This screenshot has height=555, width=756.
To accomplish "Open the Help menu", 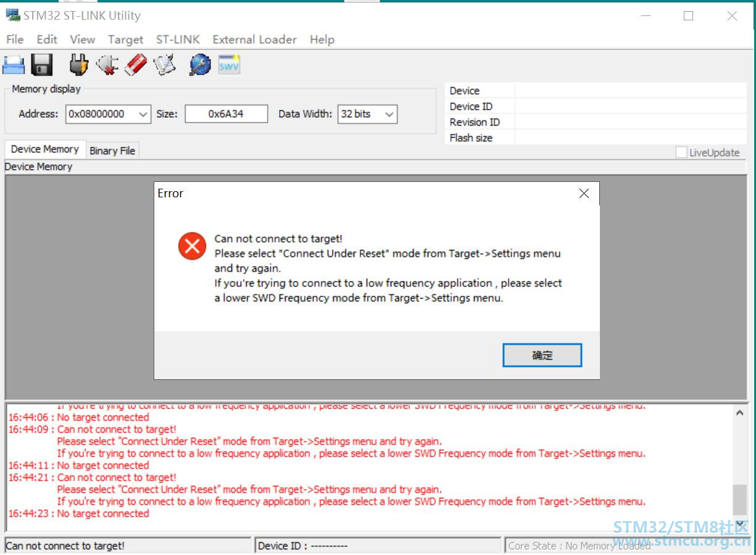I will (x=322, y=39).
